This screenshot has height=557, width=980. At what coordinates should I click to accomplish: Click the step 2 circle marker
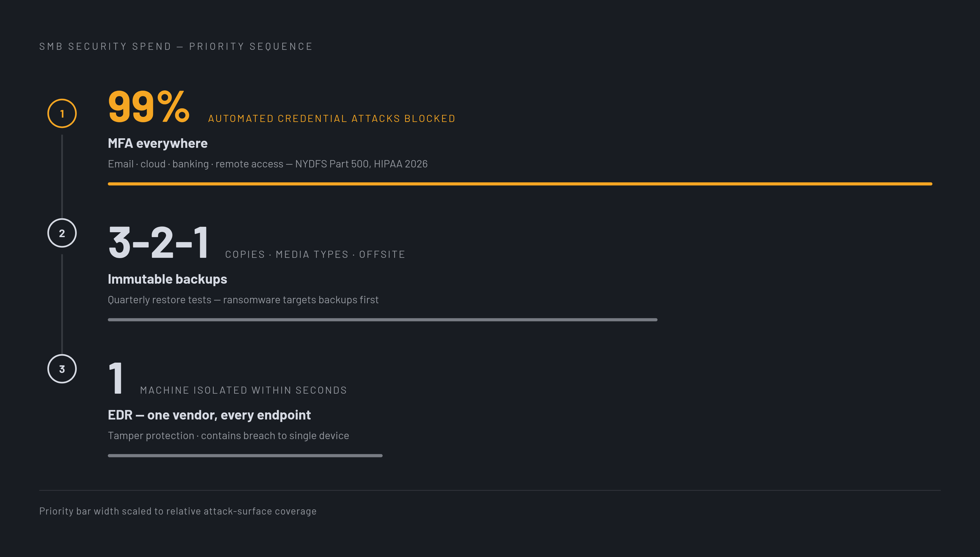62,233
